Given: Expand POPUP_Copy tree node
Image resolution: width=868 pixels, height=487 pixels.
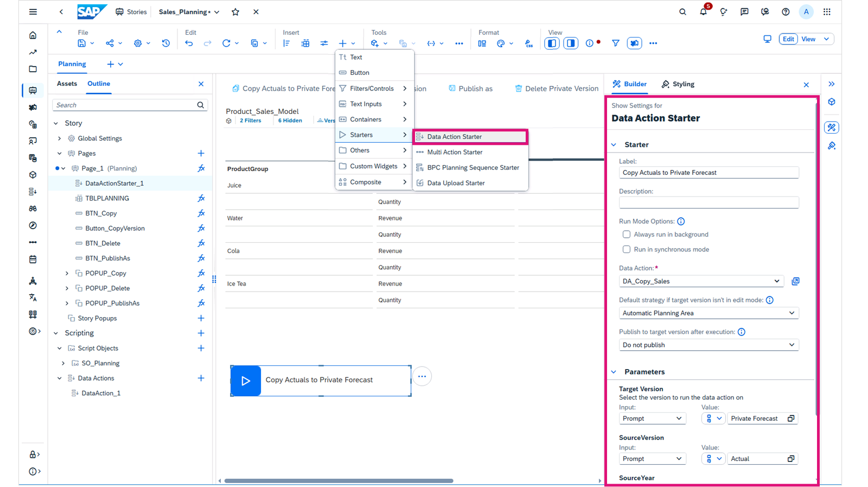Looking at the screenshot, I should (67, 273).
